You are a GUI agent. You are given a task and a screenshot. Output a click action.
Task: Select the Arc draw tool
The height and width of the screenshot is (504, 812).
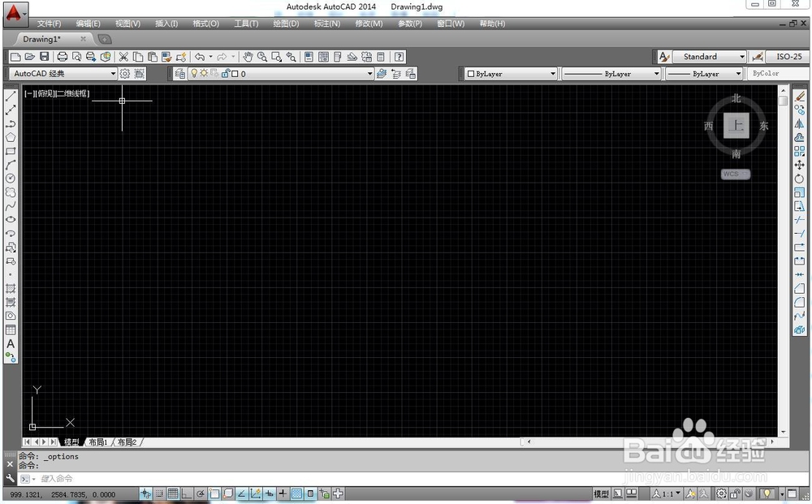11,165
